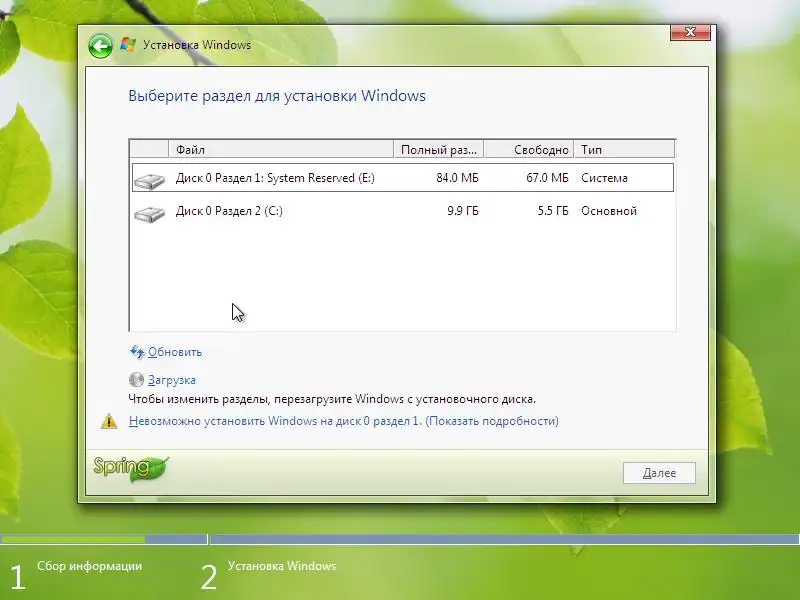Sort by the Полный раз... column header

[439, 149]
